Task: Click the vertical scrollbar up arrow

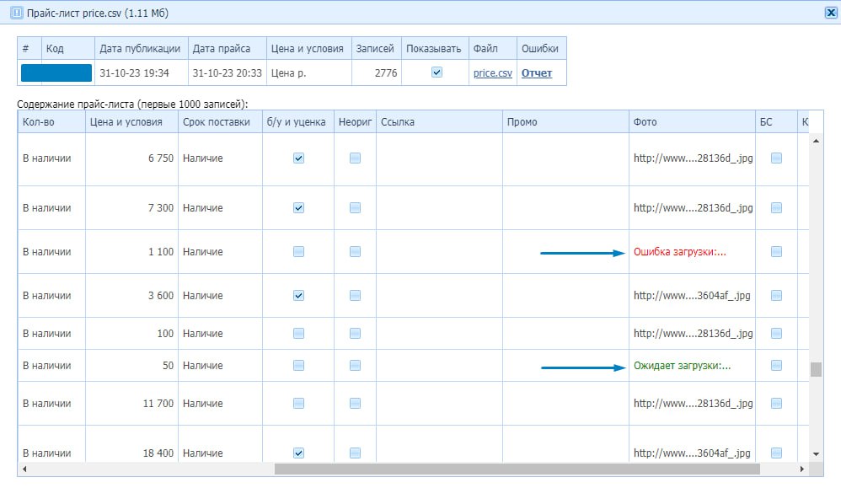Action: (816, 140)
